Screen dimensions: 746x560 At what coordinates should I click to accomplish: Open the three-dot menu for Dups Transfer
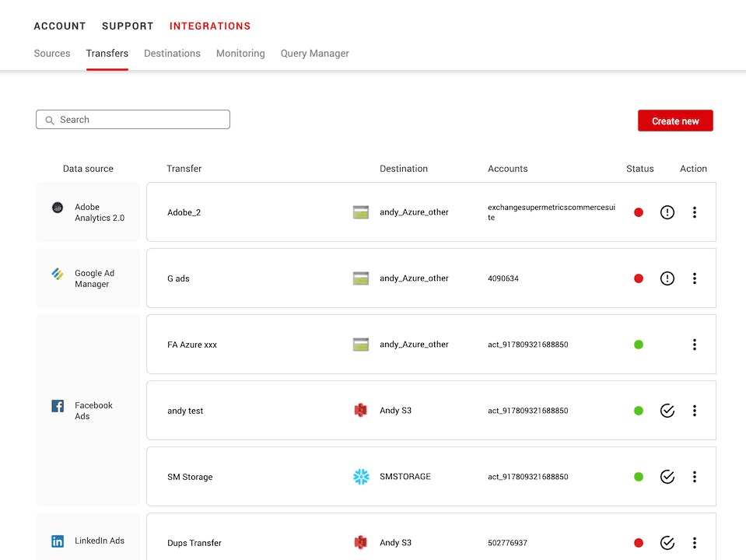point(695,543)
